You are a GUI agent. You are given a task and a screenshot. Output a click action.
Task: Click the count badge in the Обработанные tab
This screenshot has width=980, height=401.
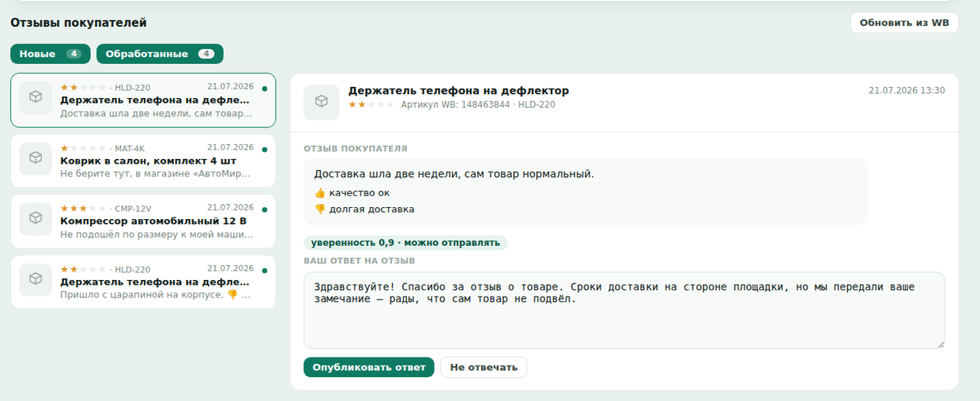pyautogui.click(x=206, y=54)
